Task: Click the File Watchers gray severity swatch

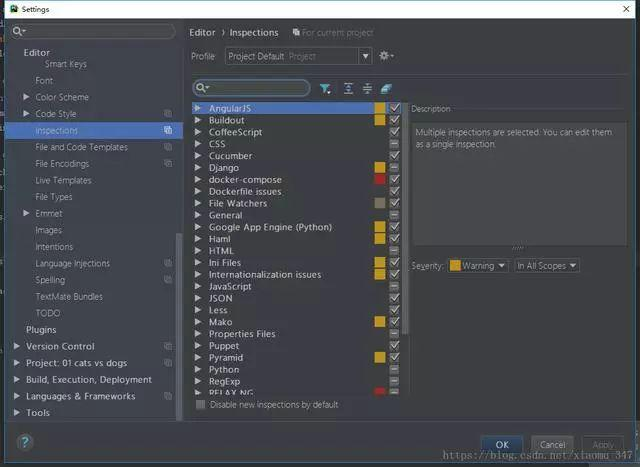Action: (380, 203)
